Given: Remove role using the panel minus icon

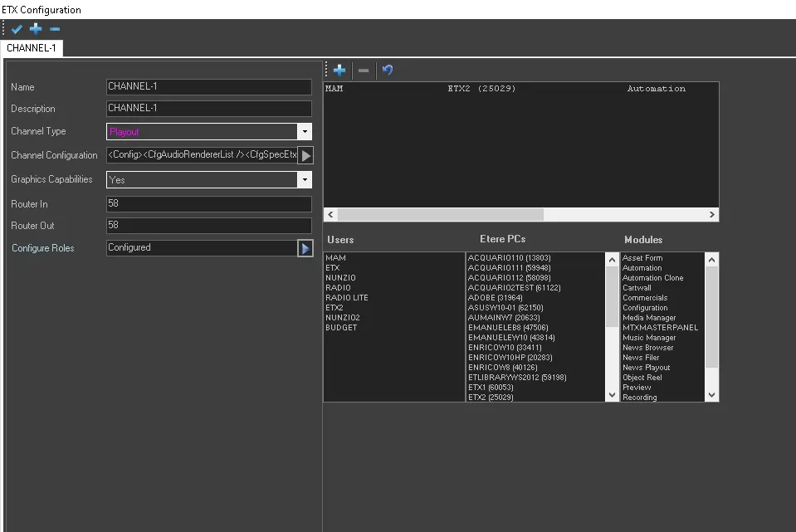Looking at the screenshot, I should click(363, 71).
